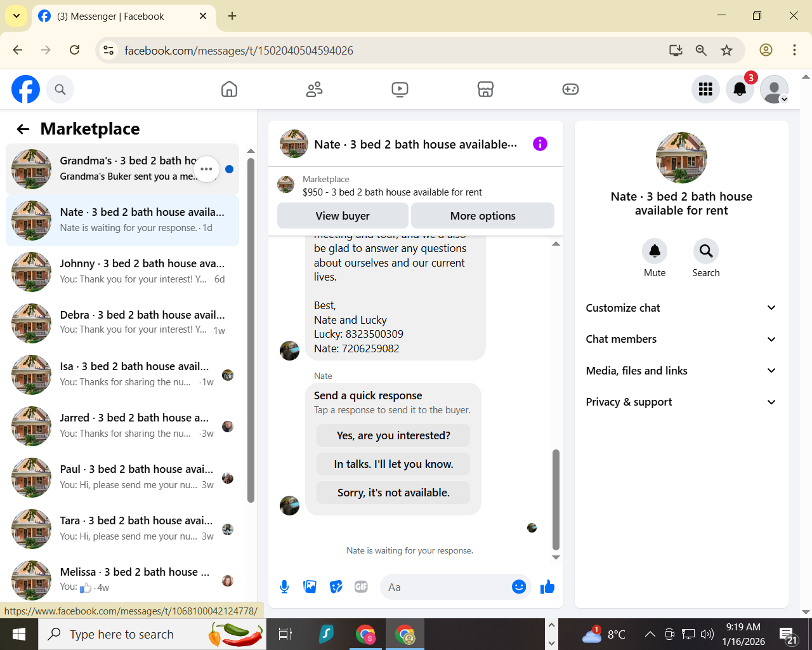This screenshot has width=812, height=650.
Task: Send quick reply 'Sorry, it's not available.'
Action: [x=393, y=493]
